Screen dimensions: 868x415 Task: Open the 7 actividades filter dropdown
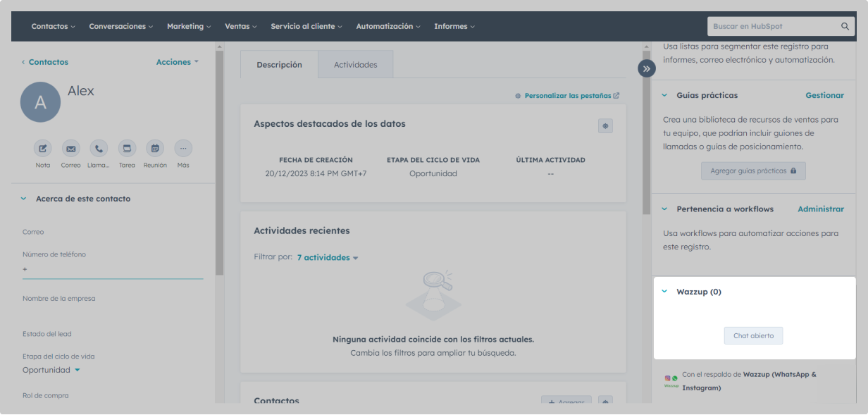pos(327,258)
